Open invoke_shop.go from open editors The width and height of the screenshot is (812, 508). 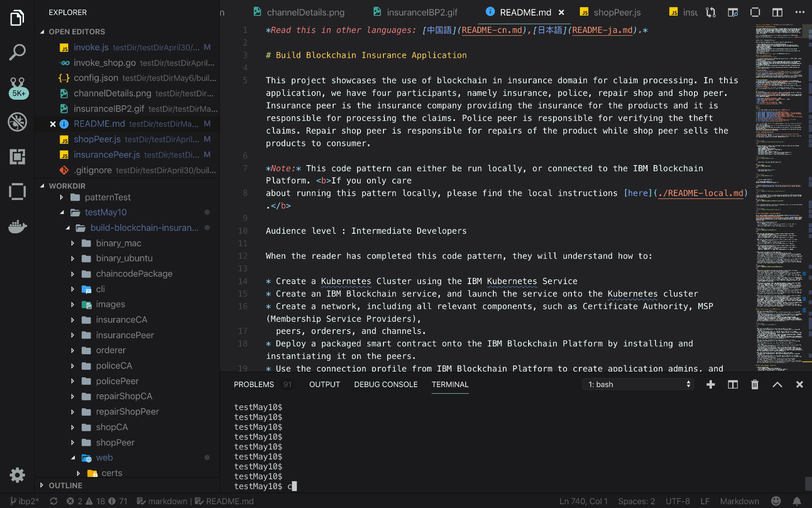[x=128, y=63]
